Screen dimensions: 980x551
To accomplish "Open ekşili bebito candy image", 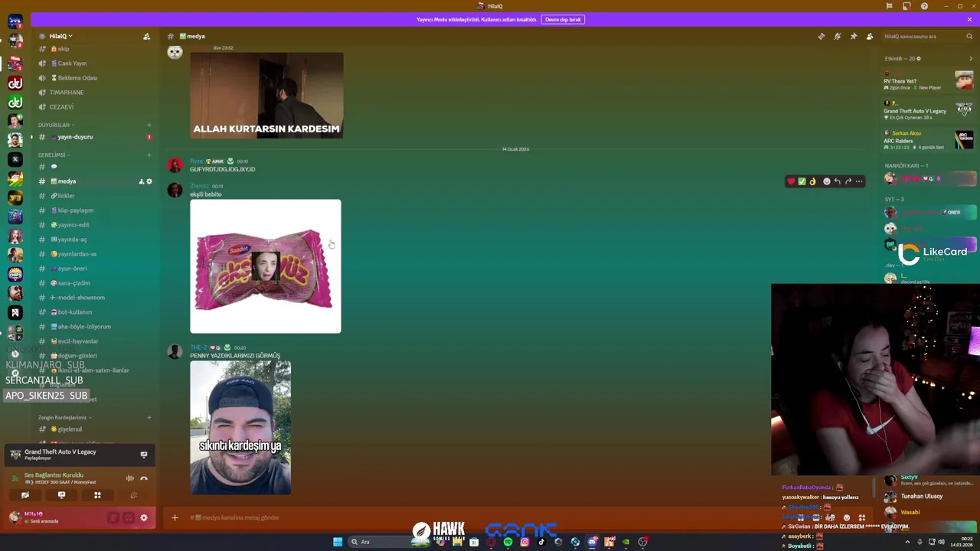I will [x=266, y=266].
